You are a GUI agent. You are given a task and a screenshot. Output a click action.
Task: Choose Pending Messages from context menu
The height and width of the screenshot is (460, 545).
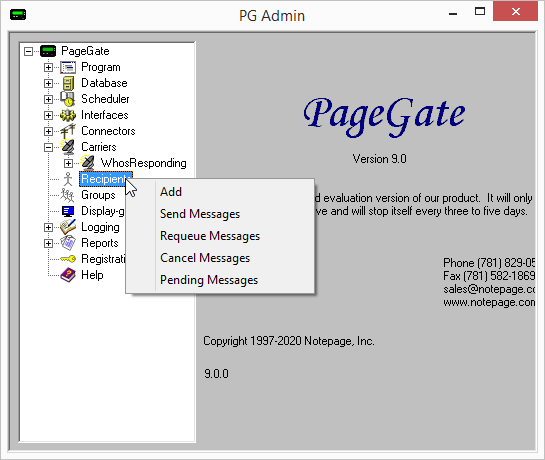click(220, 280)
